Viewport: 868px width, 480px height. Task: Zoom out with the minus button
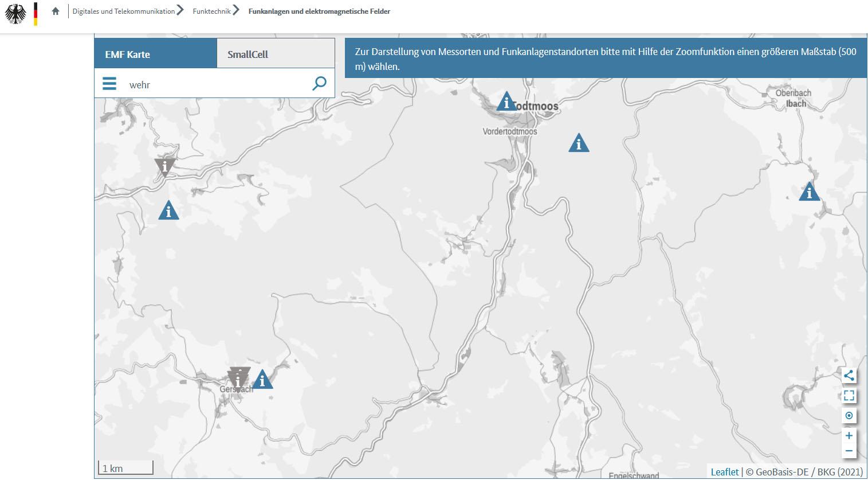[849, 451]
